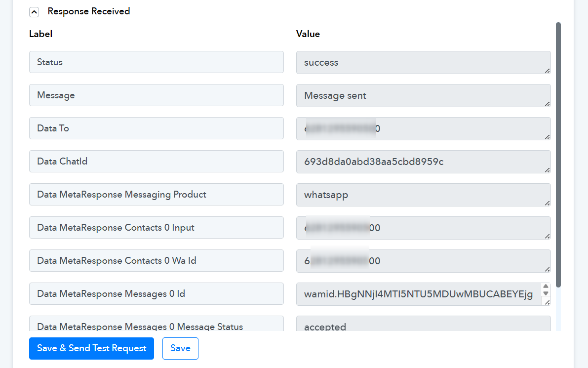Image resolution: width=588 pixels, height=368 pixels.
Task: Click resize handle of ChatId value box
Action: coord(547,170)
